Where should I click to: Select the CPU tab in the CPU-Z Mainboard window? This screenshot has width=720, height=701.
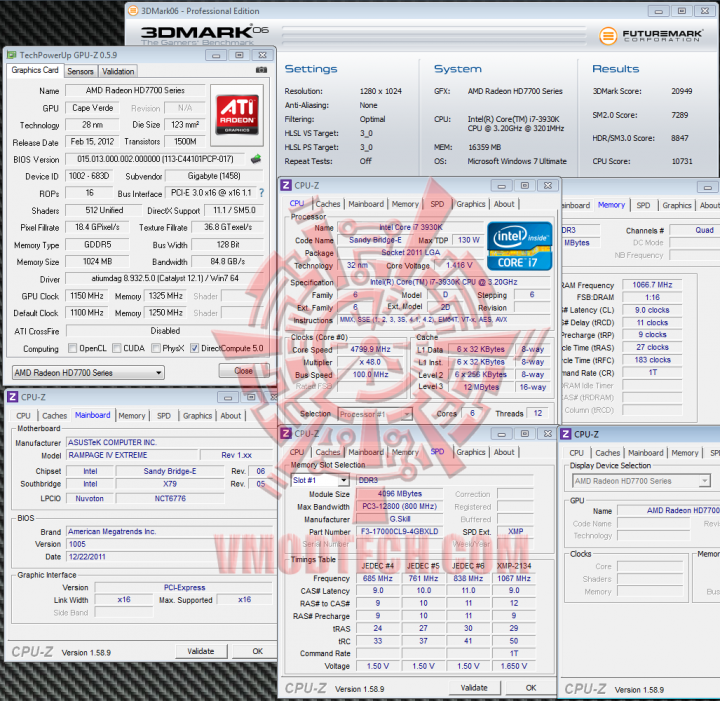pos(23,415)
